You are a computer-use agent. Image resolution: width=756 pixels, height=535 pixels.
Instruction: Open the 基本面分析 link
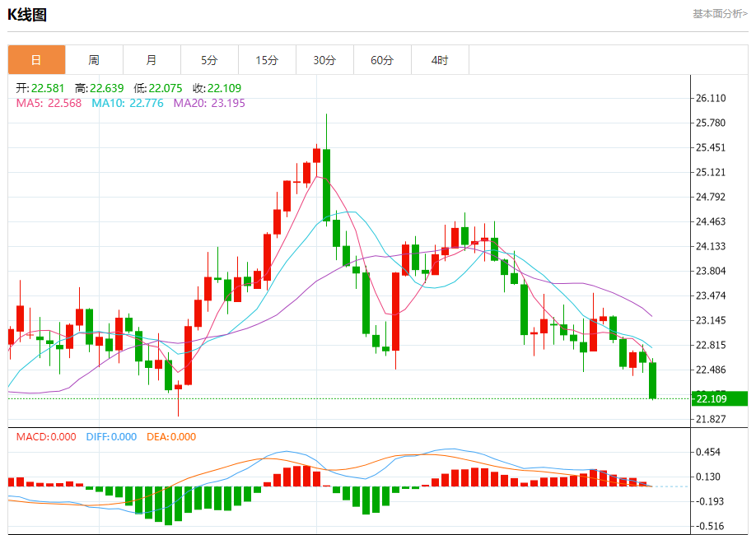(721, 14)
